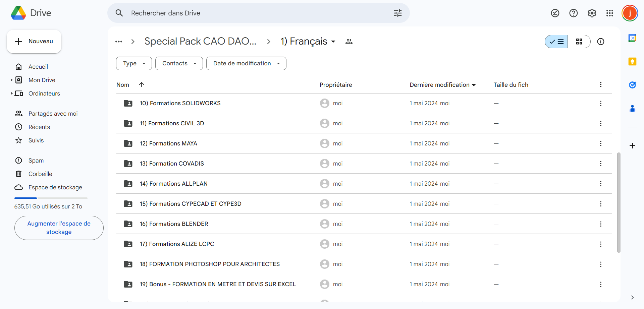Show hidden breadcrumb folders ellipsis
644x309 pixels.
[x=119, y=42]
